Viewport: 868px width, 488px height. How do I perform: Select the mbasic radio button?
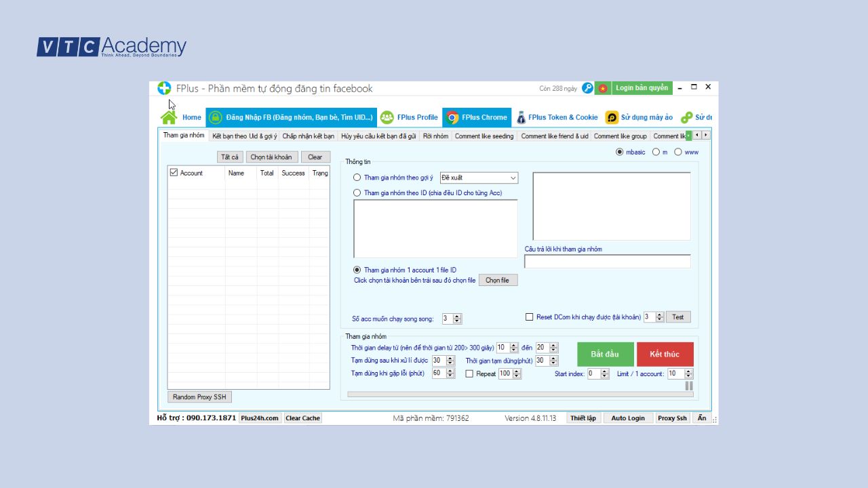[619, 152]
